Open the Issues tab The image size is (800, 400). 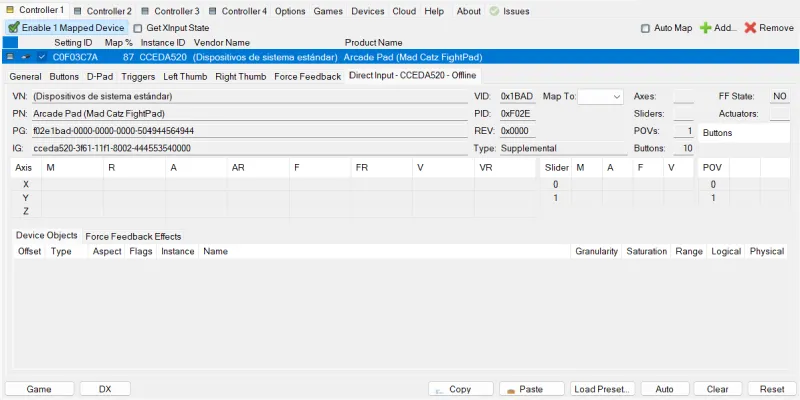click(510, 11)
